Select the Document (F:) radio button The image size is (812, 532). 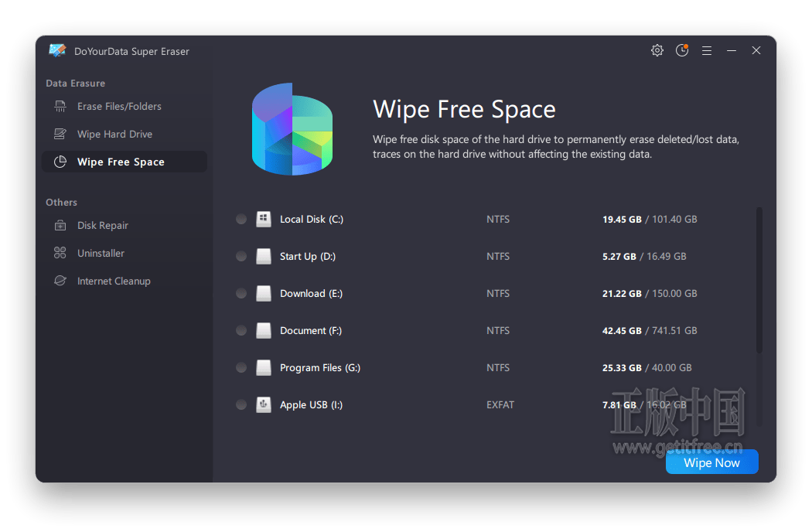(x=241, y=330)
